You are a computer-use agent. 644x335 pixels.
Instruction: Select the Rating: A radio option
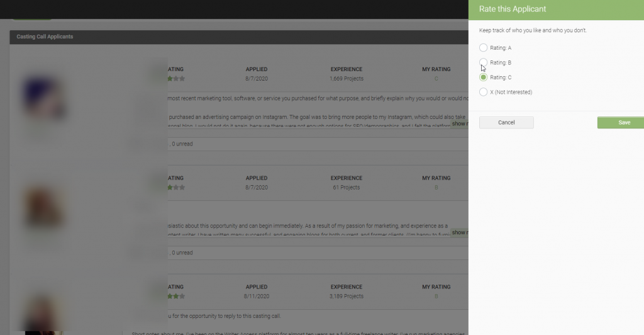(484, 48)
